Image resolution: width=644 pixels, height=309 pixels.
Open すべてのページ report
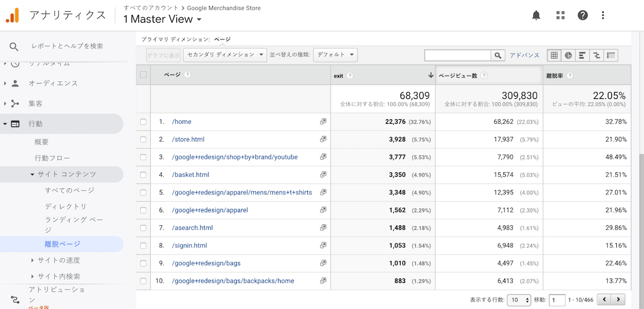coord(69,190)
